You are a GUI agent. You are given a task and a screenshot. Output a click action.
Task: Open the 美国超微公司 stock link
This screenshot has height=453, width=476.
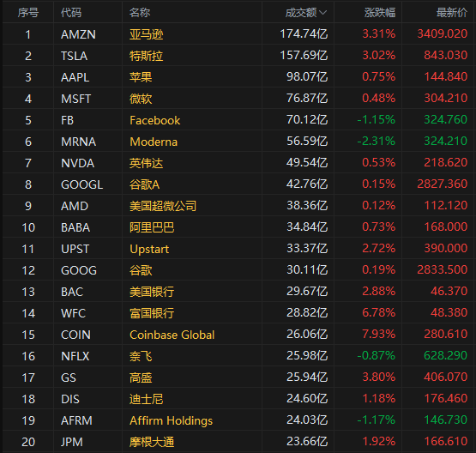click(x=163, y=206)
